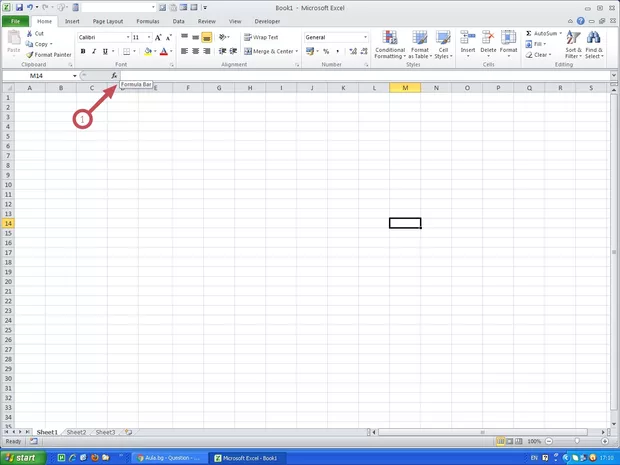Switch to the Page Layout tab

pos(108,21)
